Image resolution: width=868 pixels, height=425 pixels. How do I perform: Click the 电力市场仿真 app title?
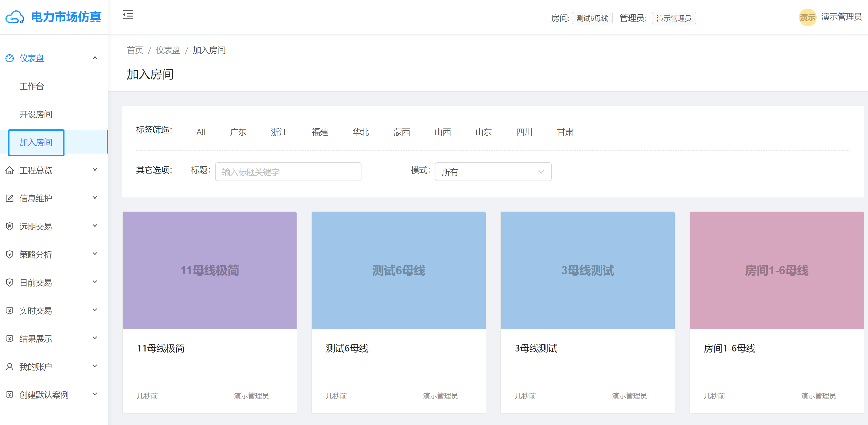pos(66,17)
